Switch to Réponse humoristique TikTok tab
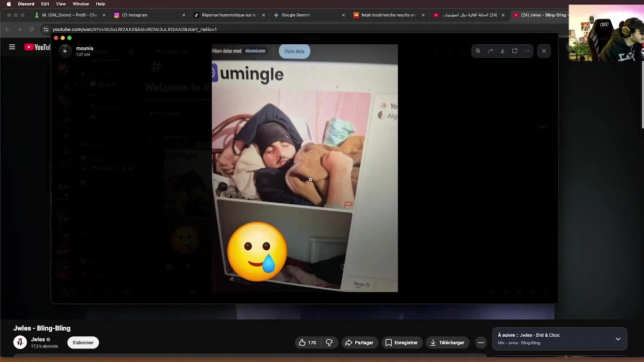 [228, 15]
